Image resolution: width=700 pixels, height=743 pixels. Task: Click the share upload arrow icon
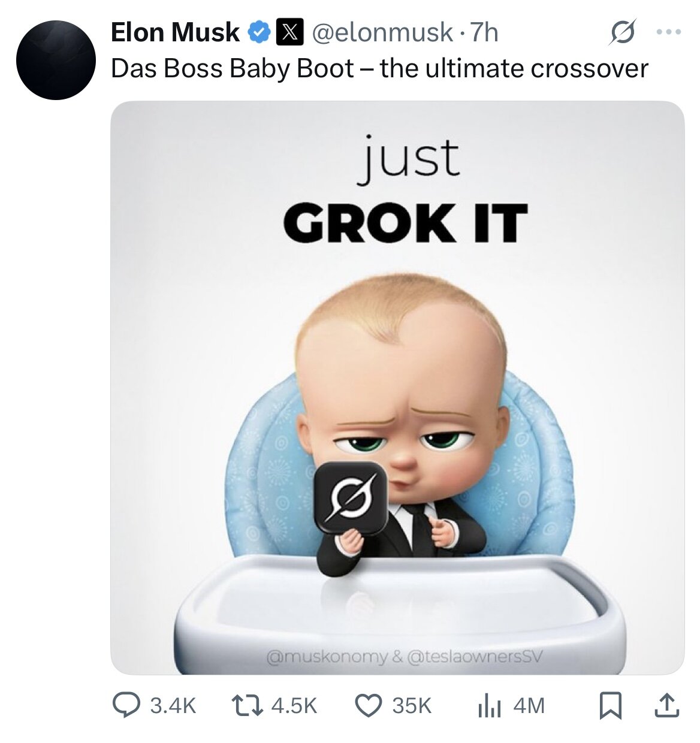(x=667, y=705)
